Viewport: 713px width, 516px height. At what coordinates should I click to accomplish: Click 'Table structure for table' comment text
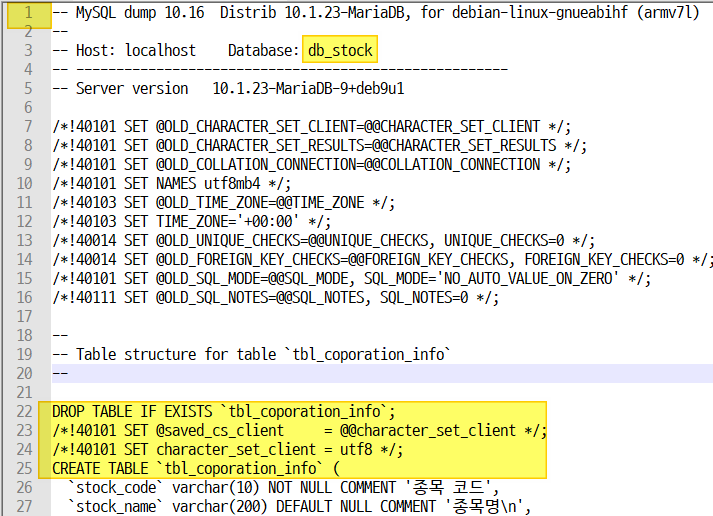point(176,354)
